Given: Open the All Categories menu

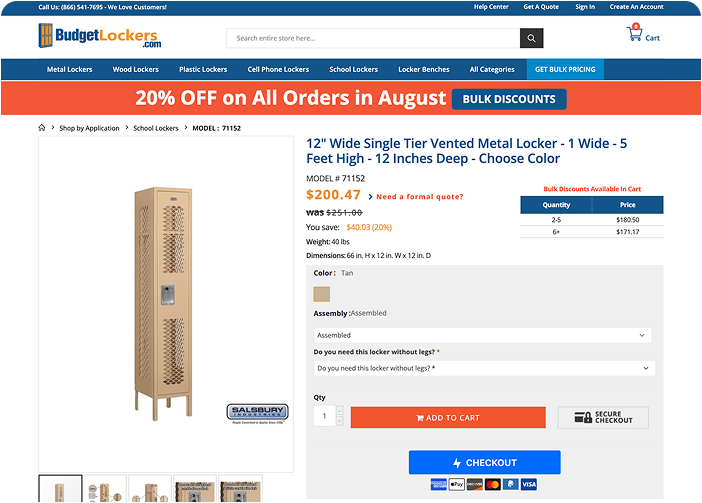Looking at the screenshot, I should [492, 69].
